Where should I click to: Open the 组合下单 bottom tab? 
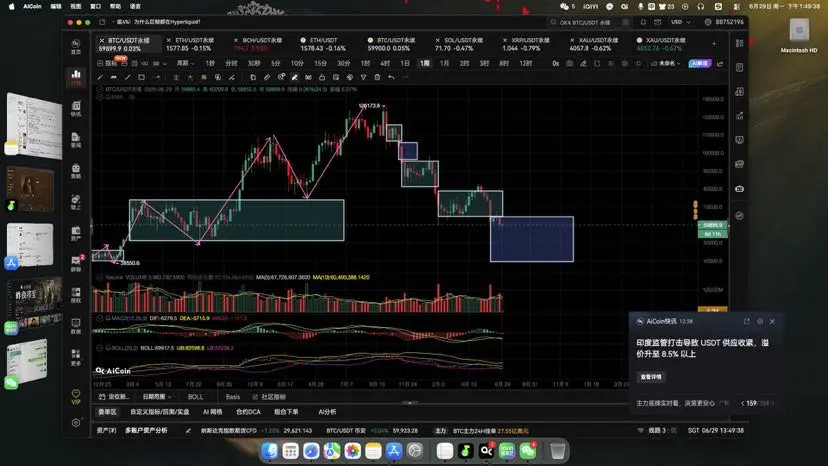pyautogui.click(x=286, y=412)
